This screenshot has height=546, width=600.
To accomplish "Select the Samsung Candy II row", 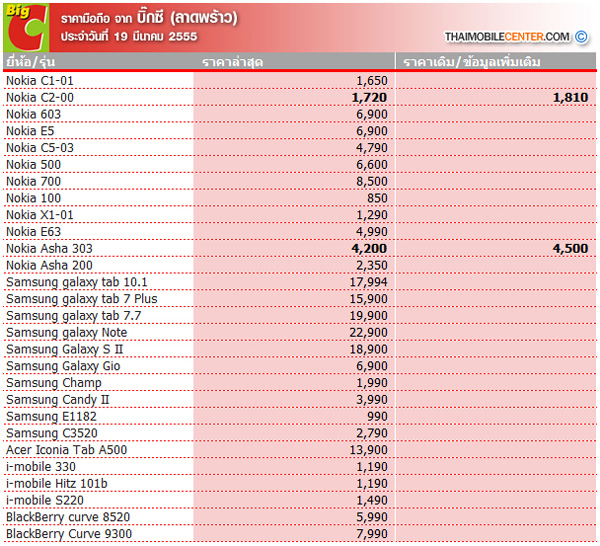I will [x=57, y=400].
